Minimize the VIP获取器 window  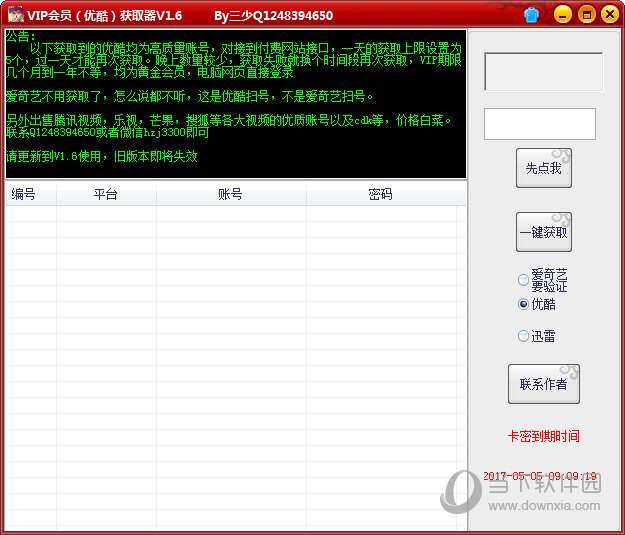point(563,15)
